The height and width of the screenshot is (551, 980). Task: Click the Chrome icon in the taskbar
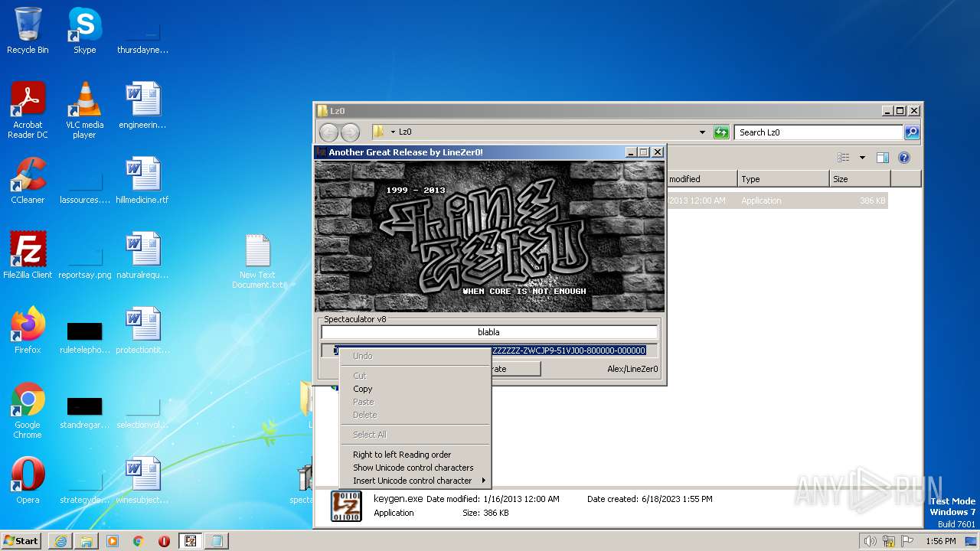point(139,541)
